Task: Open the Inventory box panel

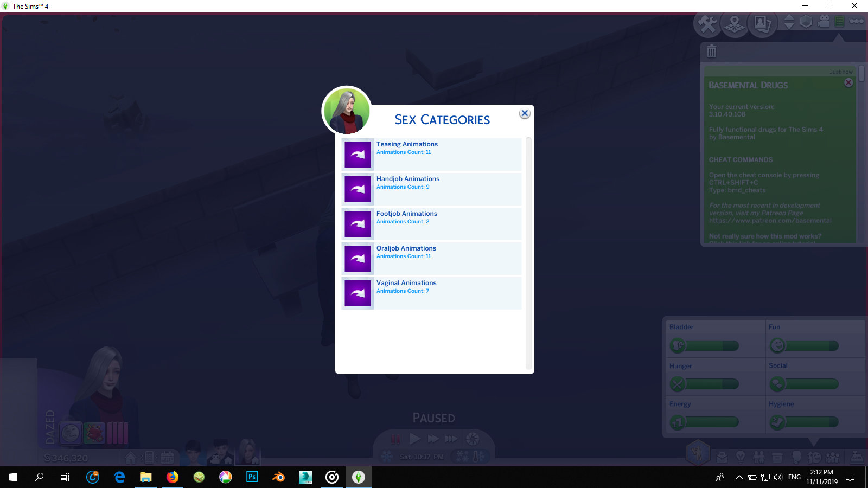Action: point(777,457)
